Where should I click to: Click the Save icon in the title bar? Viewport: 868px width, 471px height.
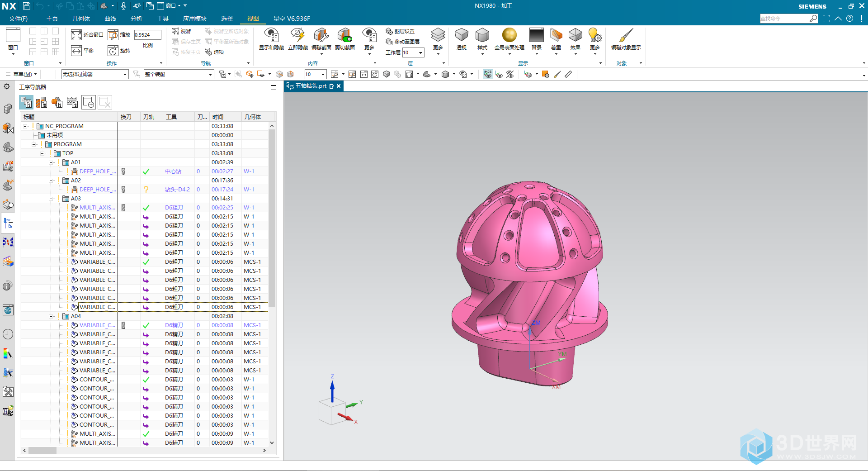pos(27,6)
